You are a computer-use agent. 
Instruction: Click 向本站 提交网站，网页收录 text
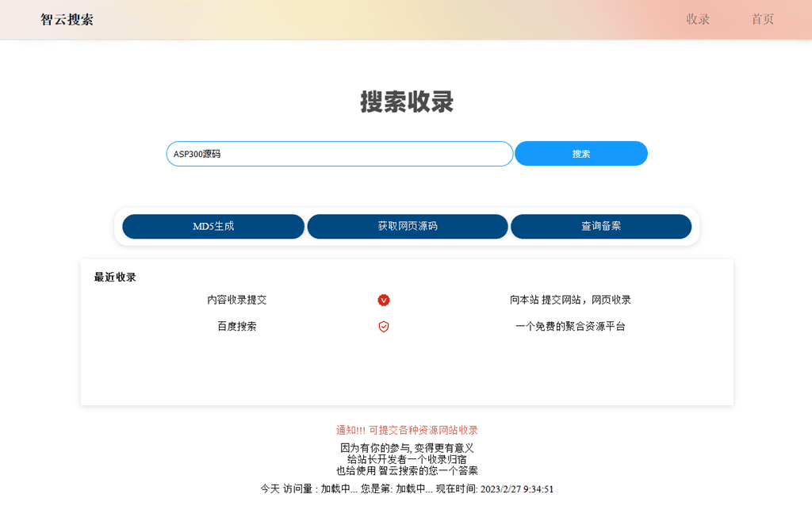(570, 300)
